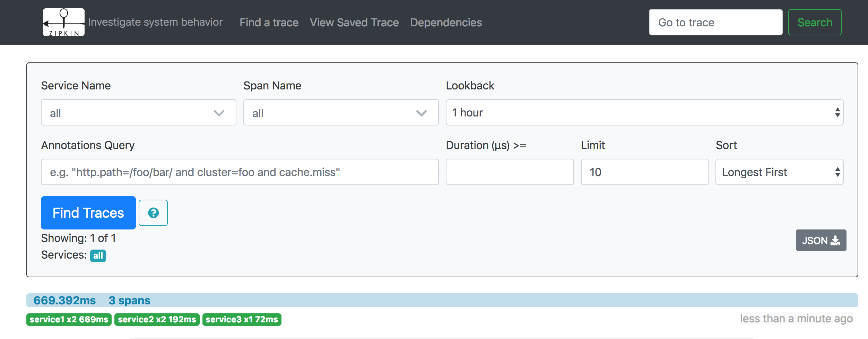
Task: Focus the Go to trace field
Action: click(715, 23)
